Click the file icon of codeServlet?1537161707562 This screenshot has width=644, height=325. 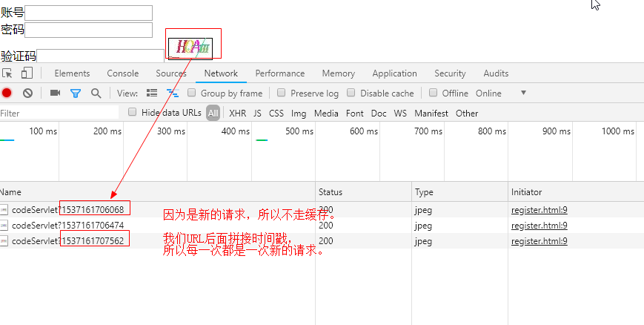4,241
